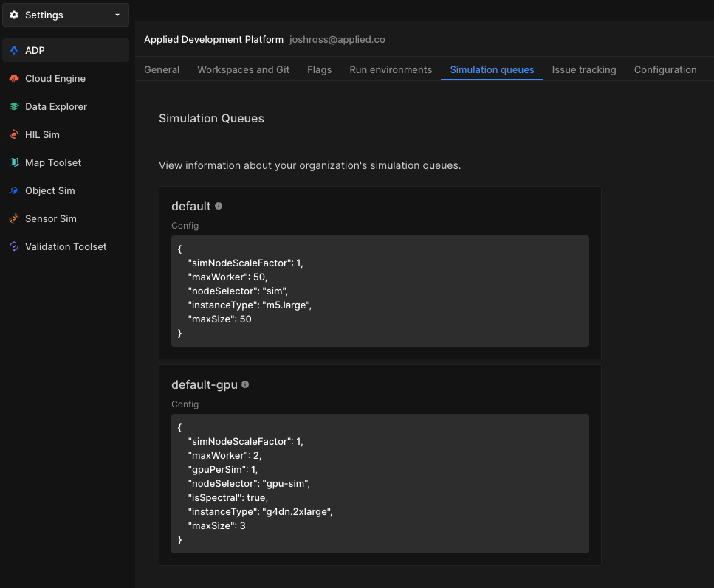The image size is (714, 588).
Task: View the Run environments tab
Action: pos(391,69)
